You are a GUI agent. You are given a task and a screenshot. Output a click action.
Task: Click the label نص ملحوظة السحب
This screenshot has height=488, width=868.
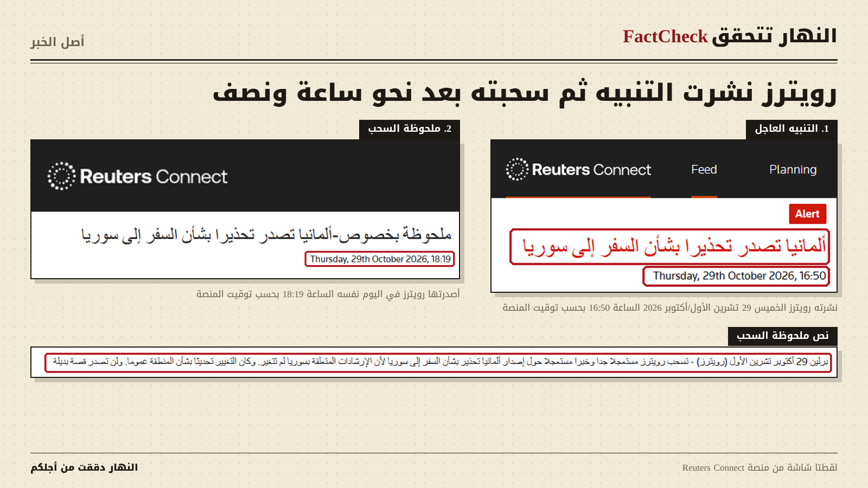tap(782, 336)
